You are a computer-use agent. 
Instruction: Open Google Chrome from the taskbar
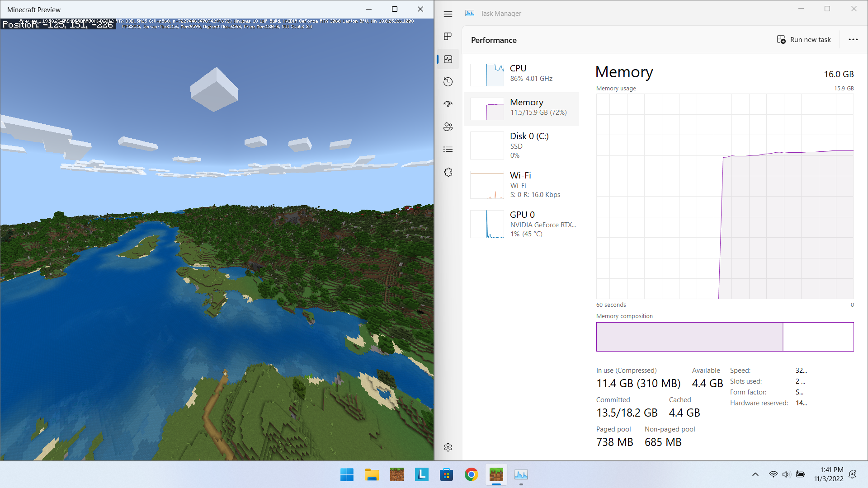point(471,474)
